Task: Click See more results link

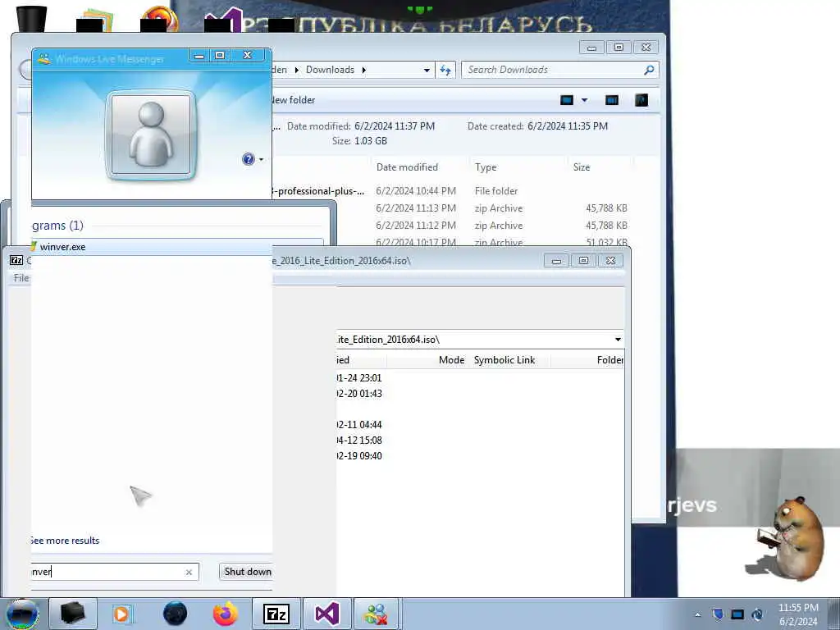Action: pos(65,541)
